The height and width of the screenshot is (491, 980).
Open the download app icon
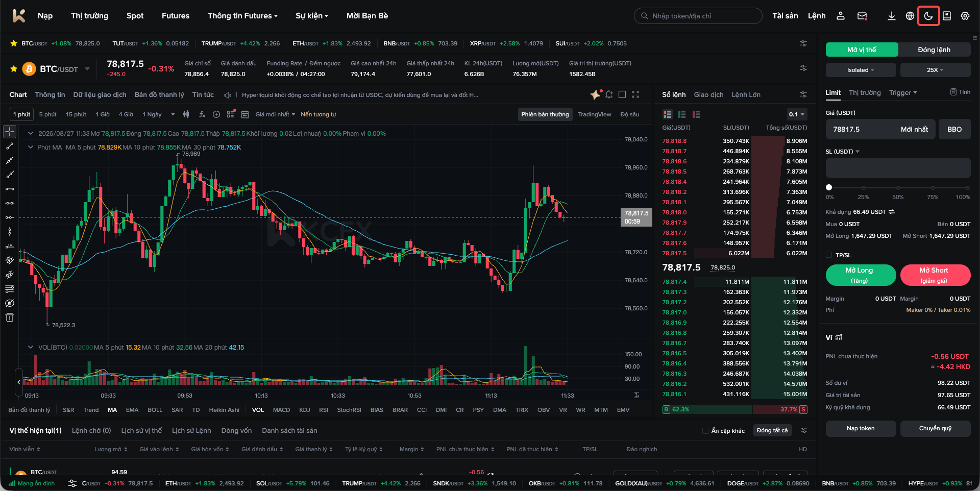click(891, 16)
